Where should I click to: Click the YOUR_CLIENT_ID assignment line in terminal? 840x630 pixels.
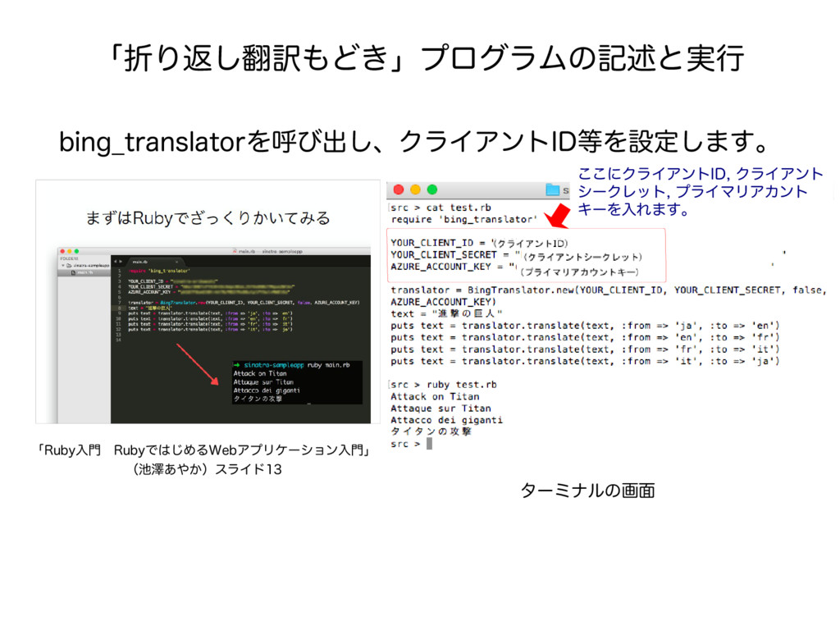coord(479,243)
